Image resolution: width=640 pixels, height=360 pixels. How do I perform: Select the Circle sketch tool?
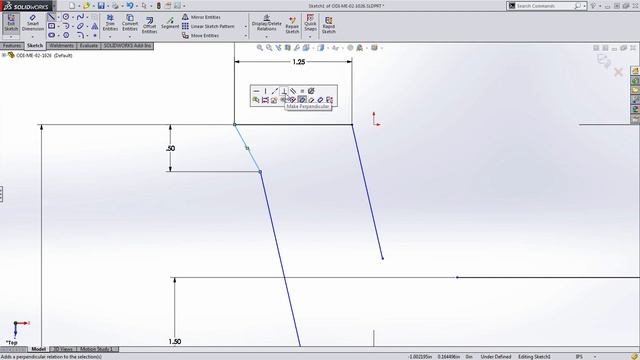click(x=66, y=17)
